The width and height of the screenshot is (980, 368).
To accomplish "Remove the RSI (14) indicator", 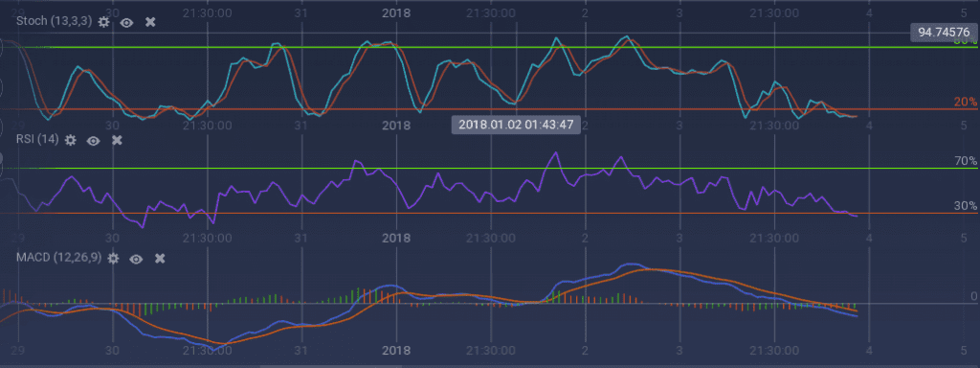I will pyautogui.click(x=116, y=140).
